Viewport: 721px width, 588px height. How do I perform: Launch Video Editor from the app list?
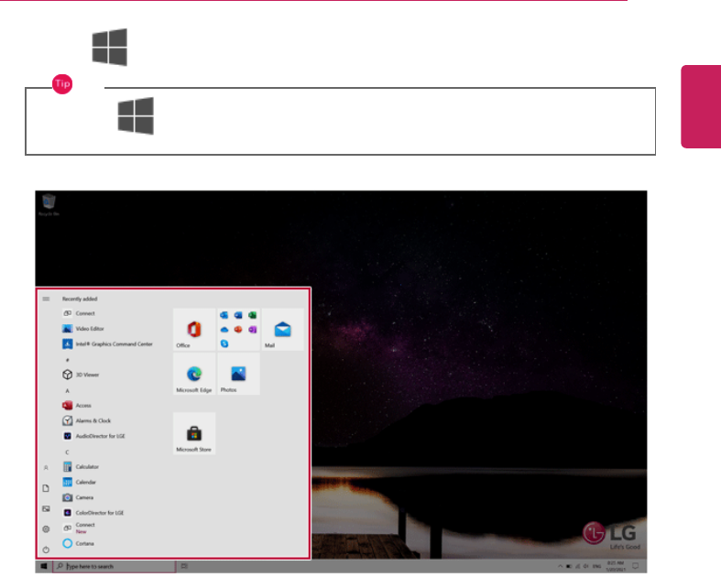83,329
